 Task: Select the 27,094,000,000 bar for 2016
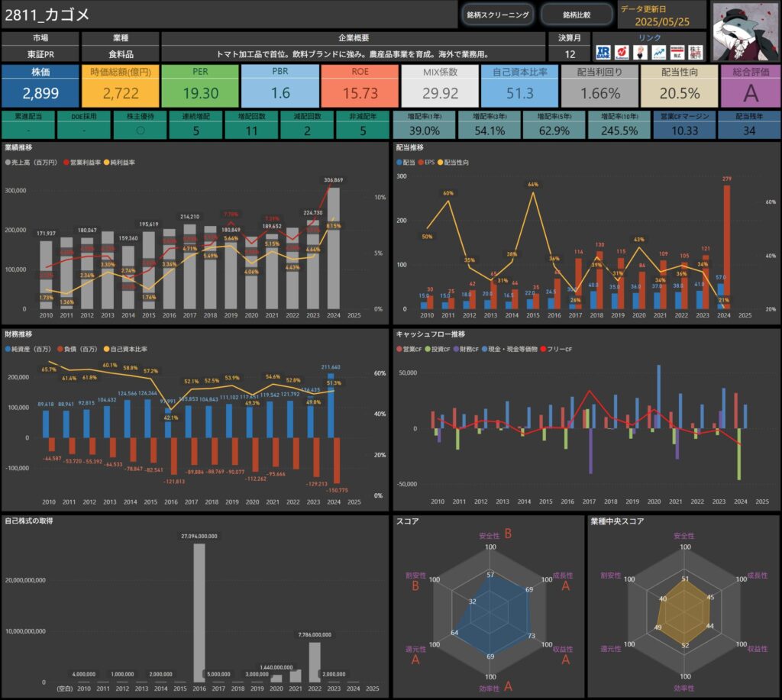coord(199,613)
